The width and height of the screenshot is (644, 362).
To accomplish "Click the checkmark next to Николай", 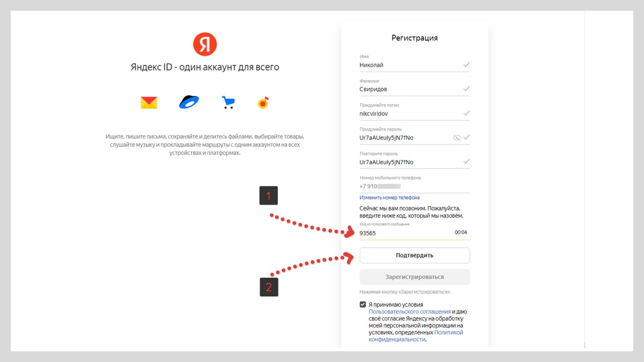I will [467, 64].
